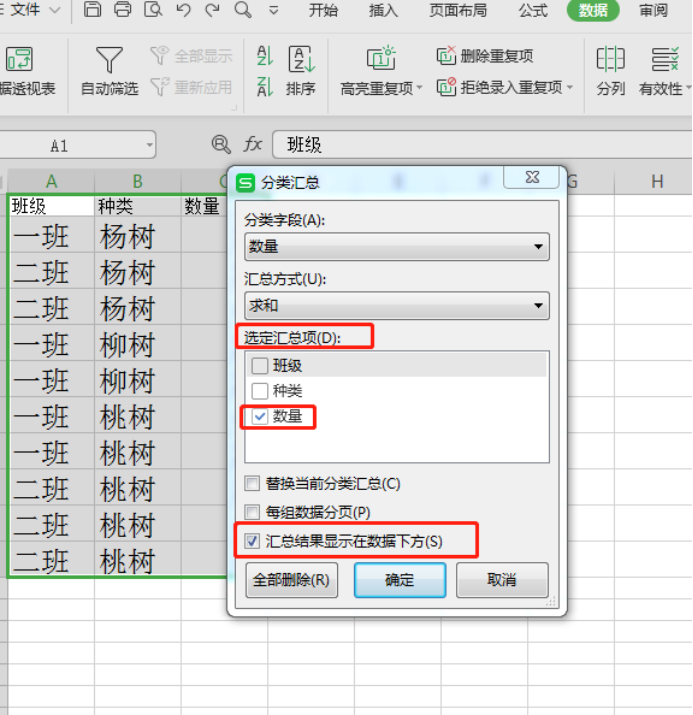Select column B header
The width and height of the screenshot is (693, 715).
tap(138, 181)
